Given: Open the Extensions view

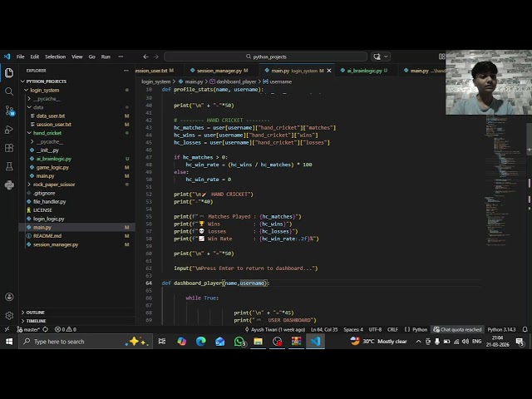Looking at the screenshot, I should tap(9, 148).
